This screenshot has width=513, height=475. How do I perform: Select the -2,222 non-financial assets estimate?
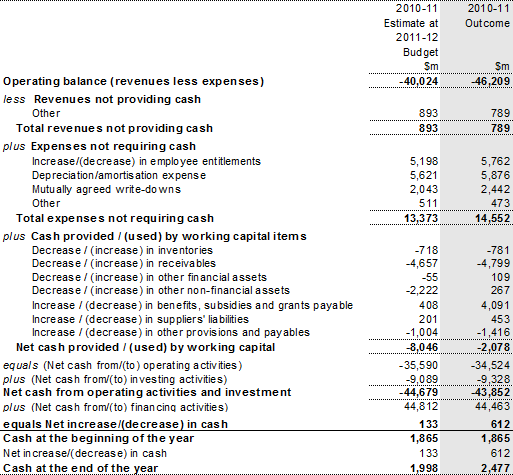click(x=422, y=290)
